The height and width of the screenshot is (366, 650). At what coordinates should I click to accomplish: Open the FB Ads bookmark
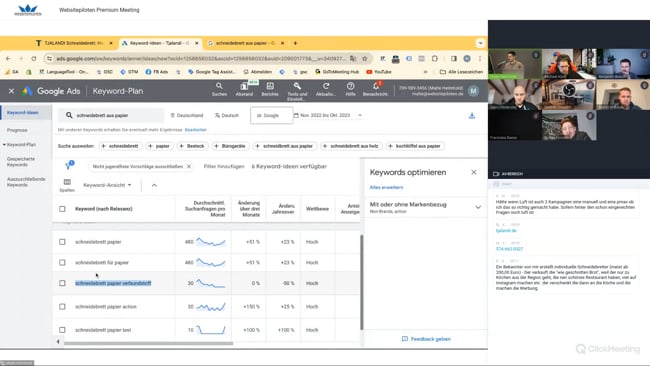coord(157,72)
